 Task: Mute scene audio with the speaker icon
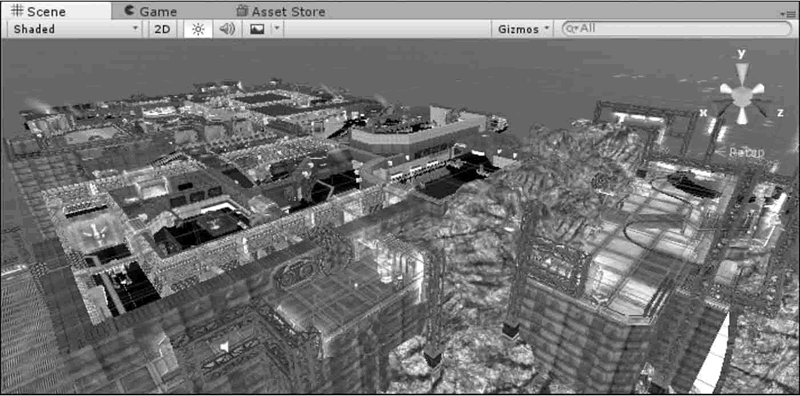click(227, 30)
